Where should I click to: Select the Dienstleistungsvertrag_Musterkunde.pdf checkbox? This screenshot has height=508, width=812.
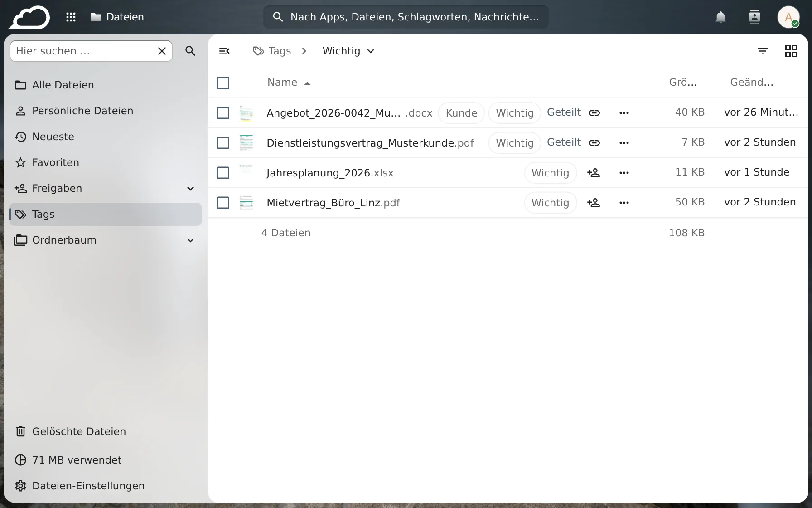[223, 143]
